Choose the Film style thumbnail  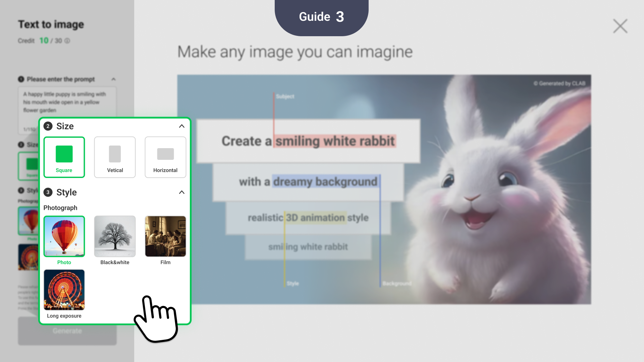(x=165, y=237)
